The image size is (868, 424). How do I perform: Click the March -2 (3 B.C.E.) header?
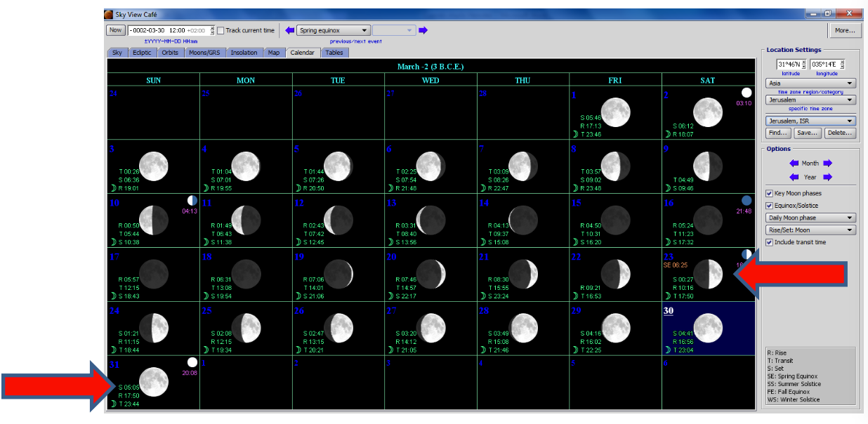(430, 66)
